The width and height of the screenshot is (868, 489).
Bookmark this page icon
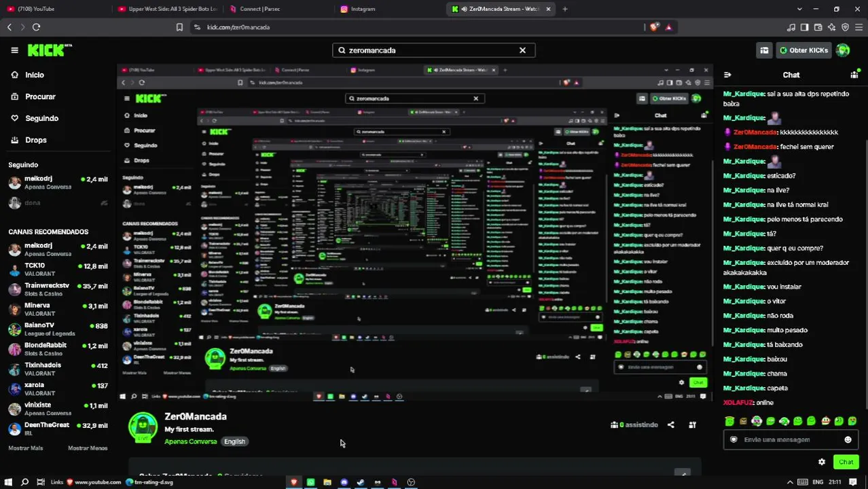click(x=179, y=27)
